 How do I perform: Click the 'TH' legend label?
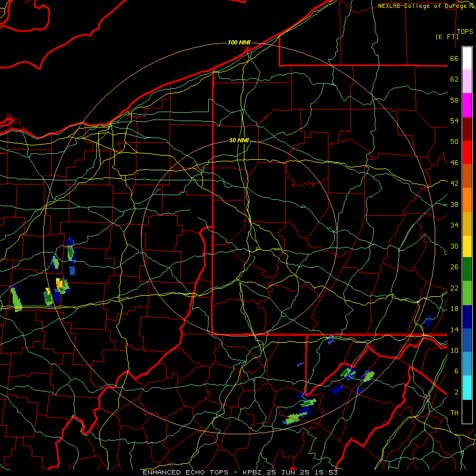click(x=454, y=413)
